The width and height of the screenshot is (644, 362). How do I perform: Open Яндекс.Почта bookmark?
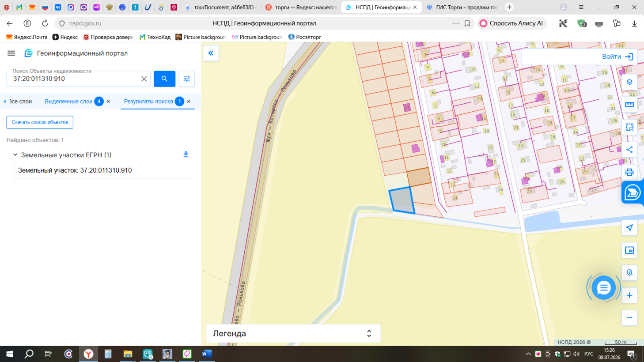point(27,37)
